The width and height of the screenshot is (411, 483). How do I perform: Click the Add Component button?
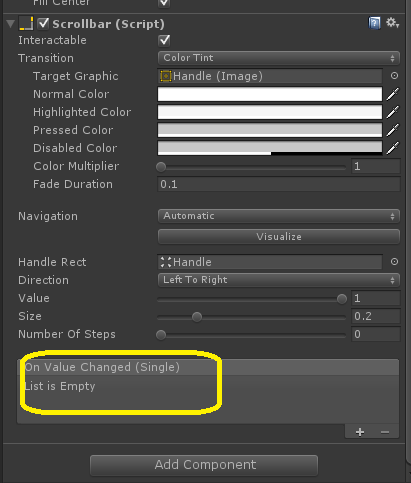click(204, 465)
